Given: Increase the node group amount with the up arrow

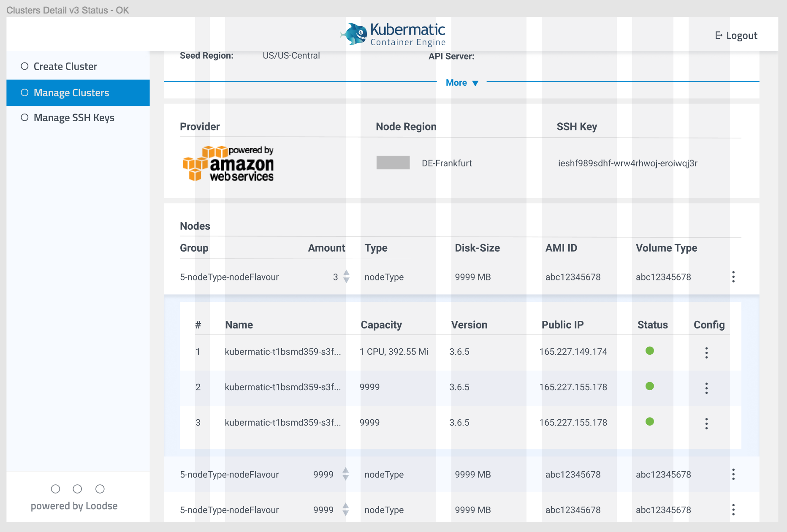Looking at the screenshot, I should coord(346,274).
